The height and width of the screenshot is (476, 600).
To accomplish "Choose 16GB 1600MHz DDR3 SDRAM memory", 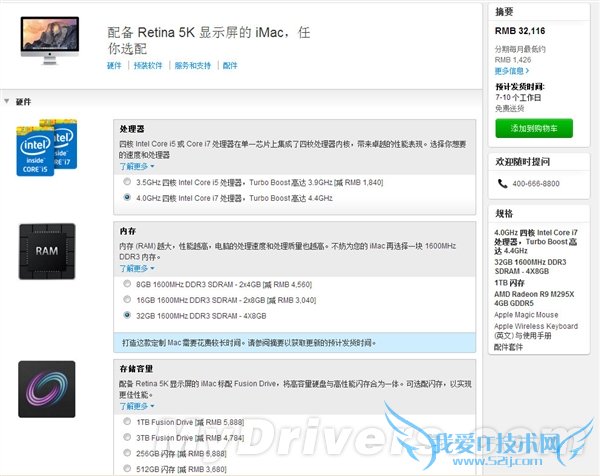I will [127, 300].
